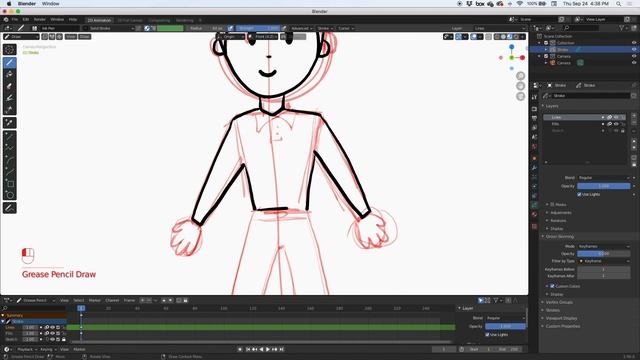Click the pan view gizmo button

coord(520,86)
